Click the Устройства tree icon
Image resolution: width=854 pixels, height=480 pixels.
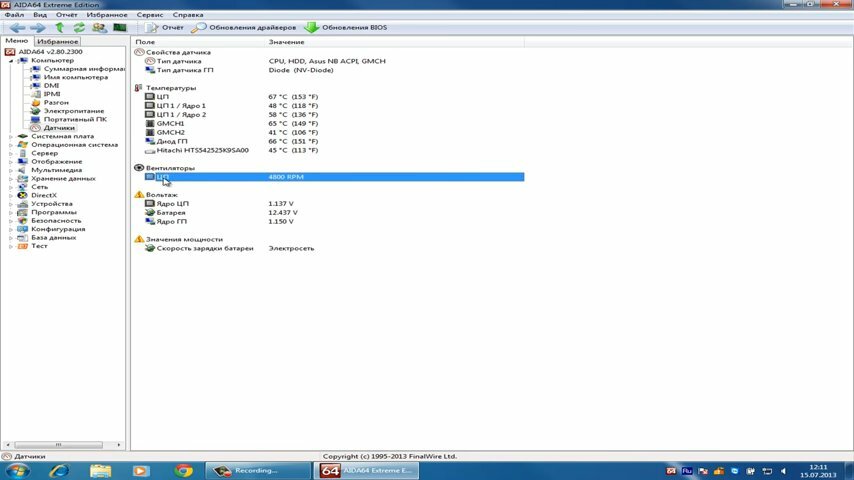tap(22, 204)
